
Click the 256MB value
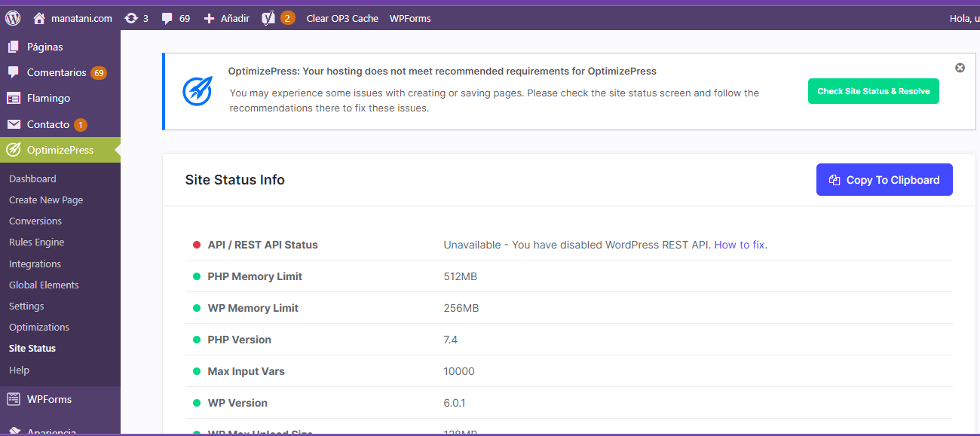click(x=461, y=308)
